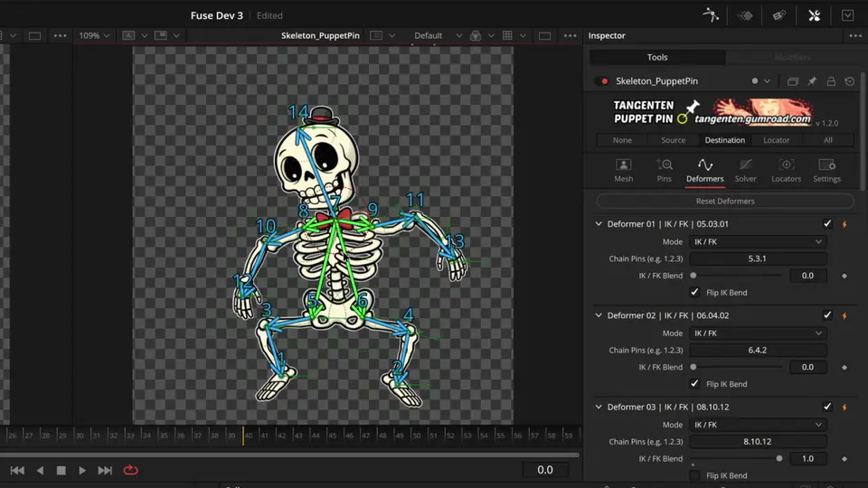Pin the Skeleton_PuppetPin tool in Inspector
868x488 pixels.
tap(812, 81)
